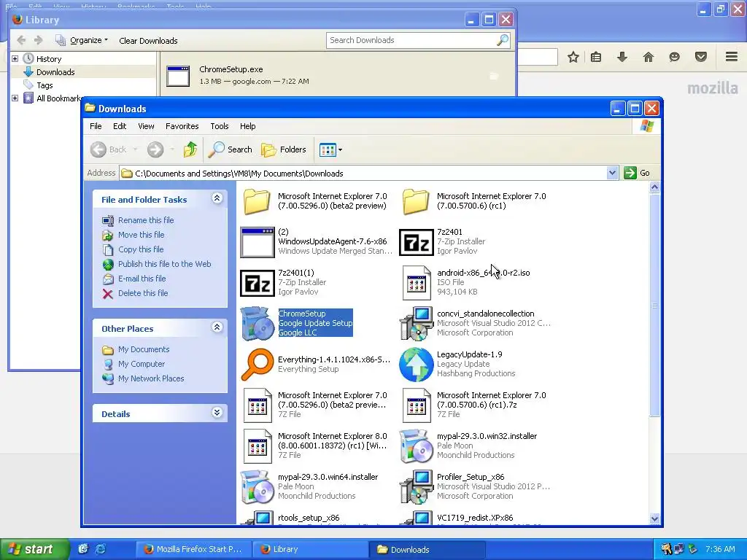The height and width of the screenshot is (560, 747).
Task: Click the Firefox Hello smiley icon
Action: 674,57
